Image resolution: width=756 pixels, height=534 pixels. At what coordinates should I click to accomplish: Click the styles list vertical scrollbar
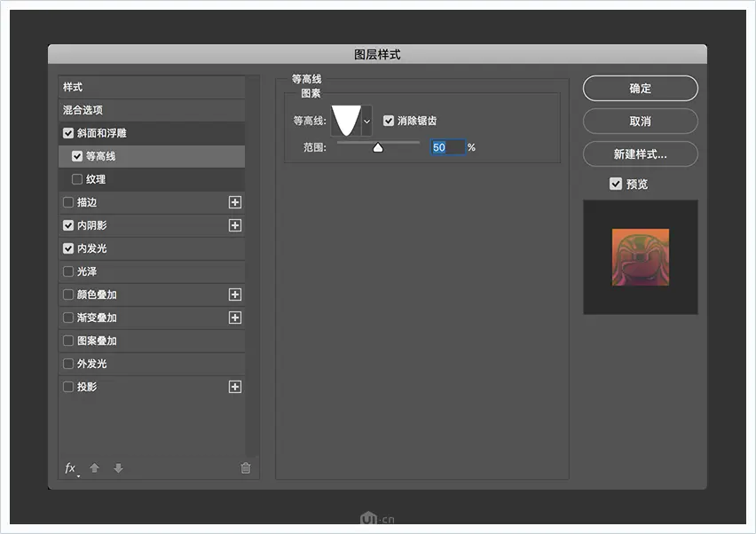coord(252,265)
